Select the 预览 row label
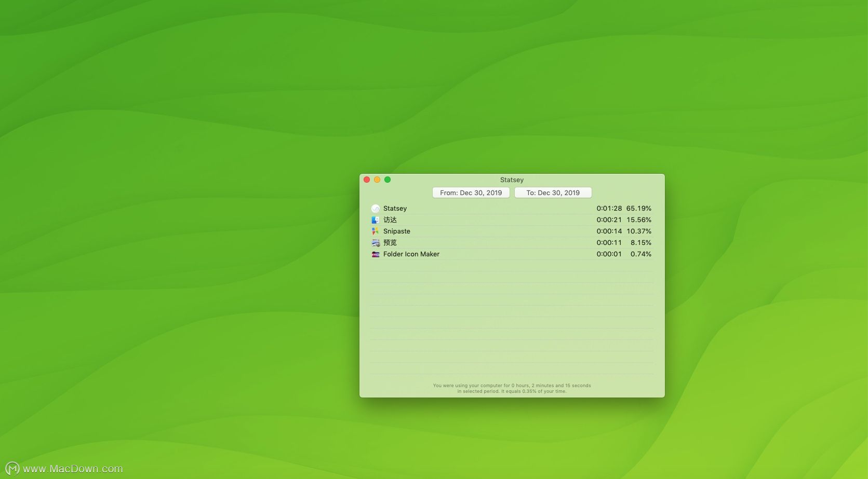The height and width of the screenshot is (479, 868). [x=390, y=243]
